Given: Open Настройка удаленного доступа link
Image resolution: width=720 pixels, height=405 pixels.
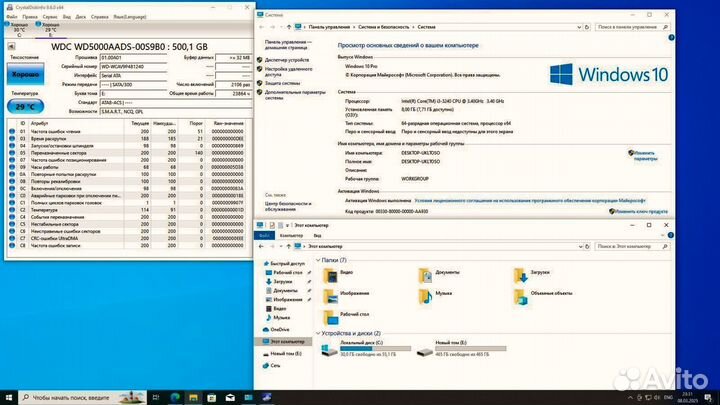Looking at the screenshot, I should [x=288, y=72].
